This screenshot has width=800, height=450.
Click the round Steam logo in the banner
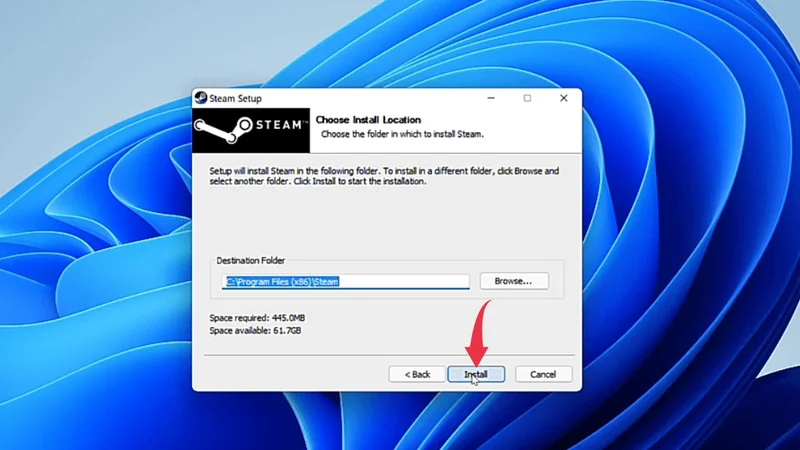(x=213, y=127)
